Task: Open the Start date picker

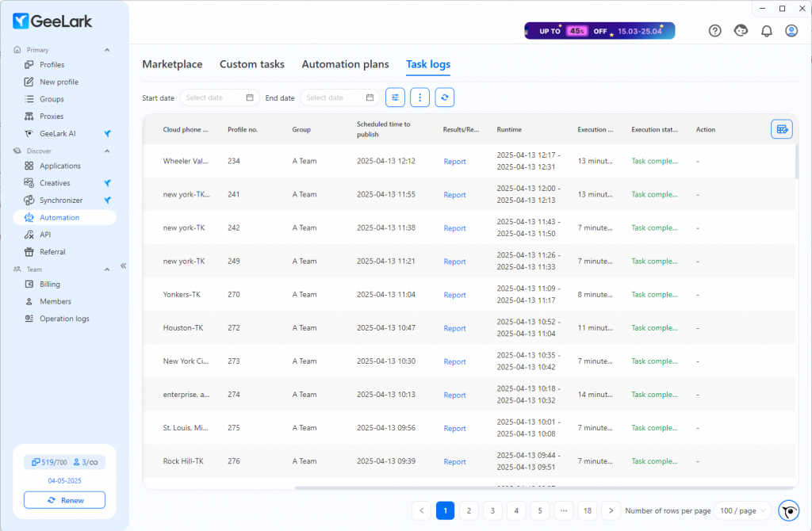Action: coord(220,97)
